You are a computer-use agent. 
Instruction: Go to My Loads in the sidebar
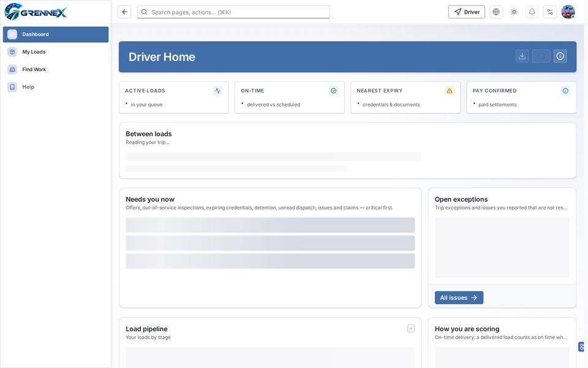click(x=56, y=52)
